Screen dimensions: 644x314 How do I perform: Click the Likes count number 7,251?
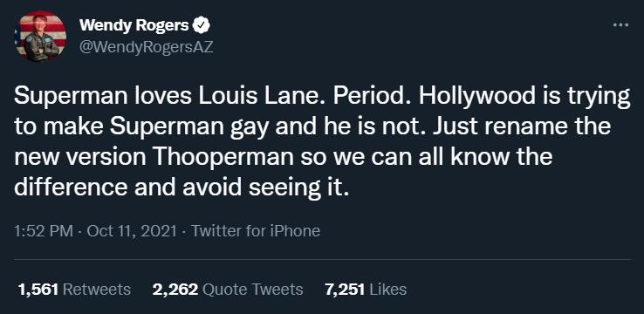click(345, 290)
